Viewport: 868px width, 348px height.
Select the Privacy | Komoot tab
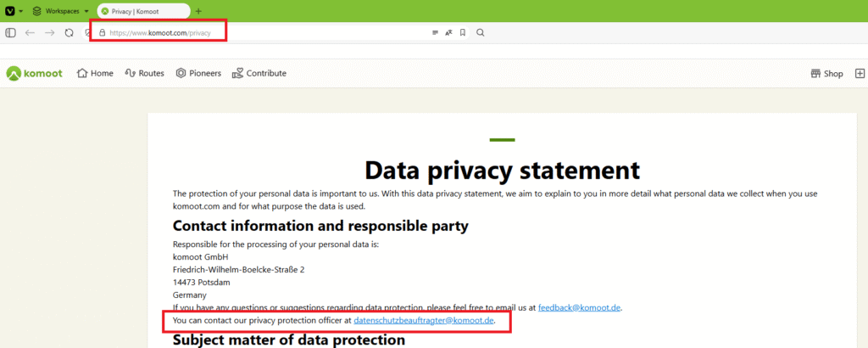(x=143, y=11)
